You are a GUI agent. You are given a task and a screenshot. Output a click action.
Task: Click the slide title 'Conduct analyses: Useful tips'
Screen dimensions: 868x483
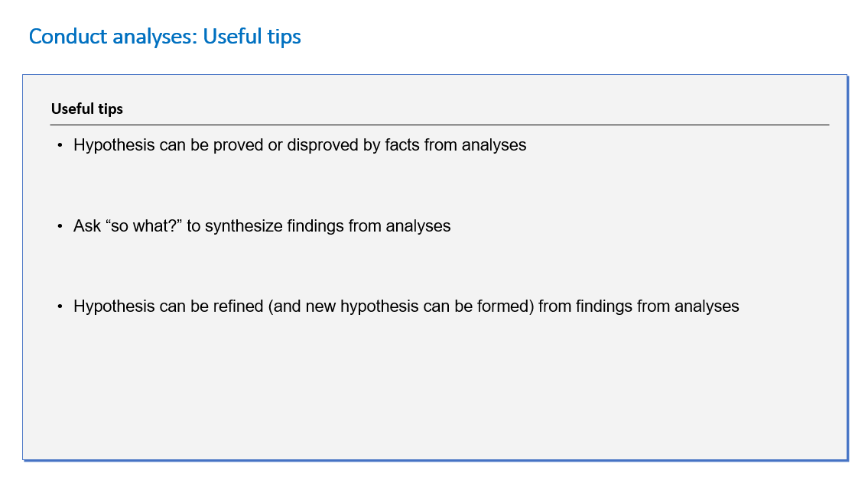click(x=165, y=37)
